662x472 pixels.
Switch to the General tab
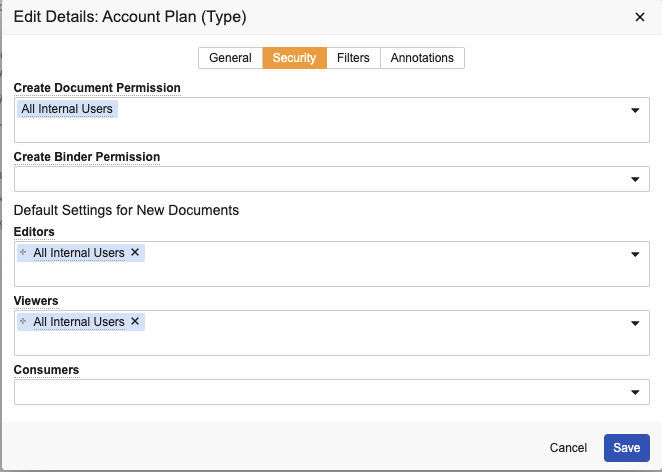[x=230, y=58]
